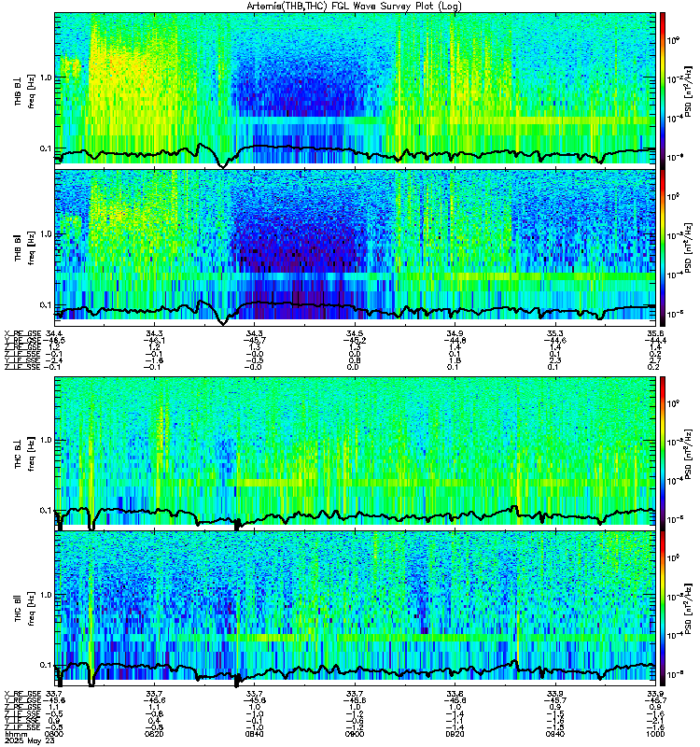The width and height of the screenshot is (700, 747).
Task: Select the THC B-parallel spectrogram panel
Action: point(355,609)
